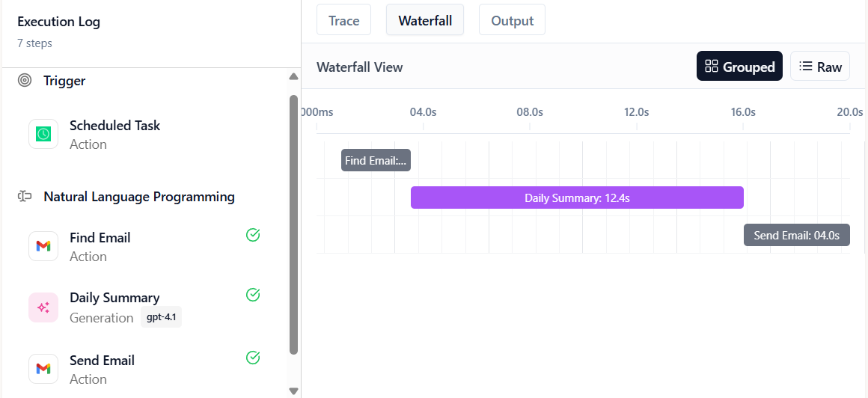This screenshot has width=868, height=398.
Task: Click the Gmail icon beside Find Email
Action: [43, 246]
